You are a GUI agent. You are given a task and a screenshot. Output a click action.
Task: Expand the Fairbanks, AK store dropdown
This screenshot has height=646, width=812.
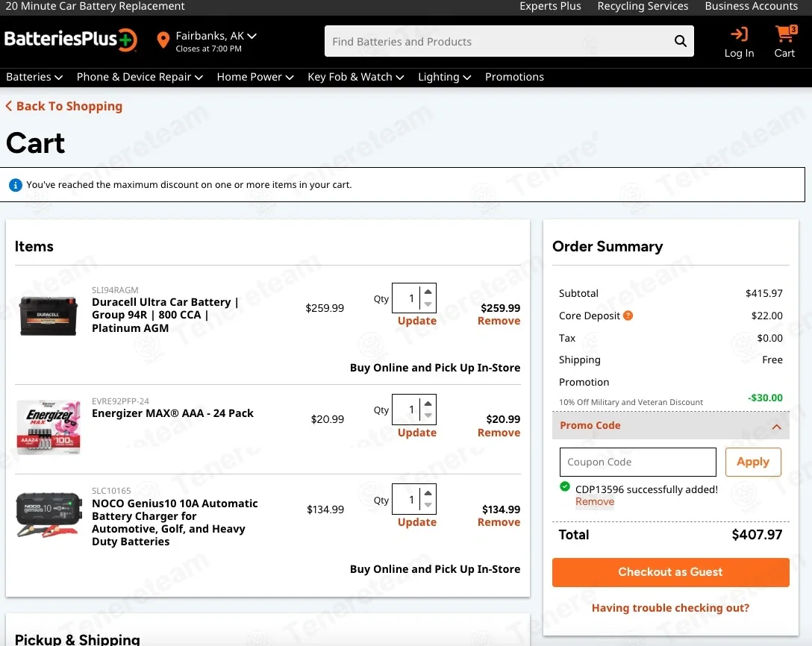click(x=252, y=36)
